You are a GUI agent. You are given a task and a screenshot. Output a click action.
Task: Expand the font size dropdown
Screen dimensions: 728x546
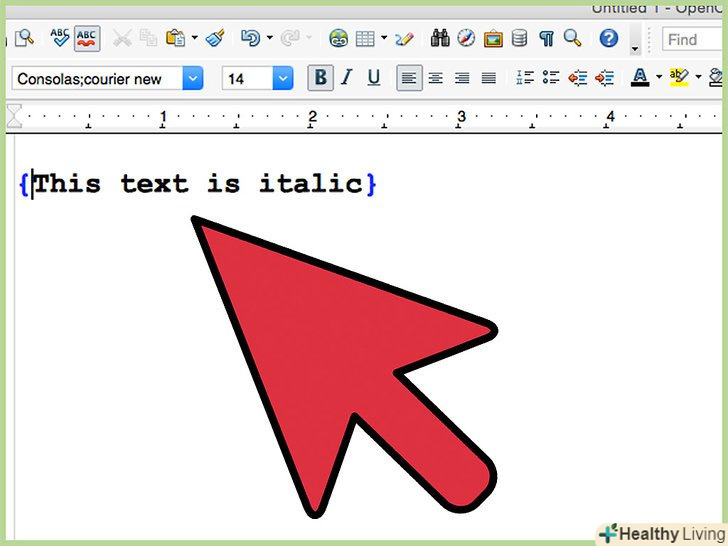click(x=283, y=78)
